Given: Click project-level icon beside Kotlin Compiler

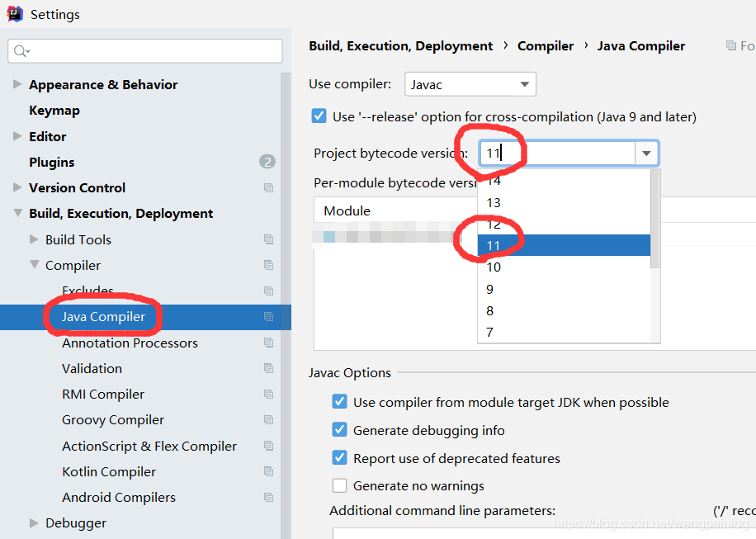Looking at the screenshot, I should click(x=268, y=471).
